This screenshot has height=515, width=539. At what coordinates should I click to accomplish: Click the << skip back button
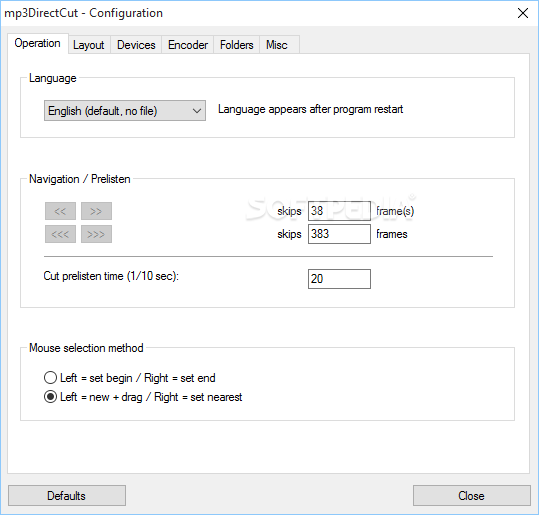coord(60,211)
